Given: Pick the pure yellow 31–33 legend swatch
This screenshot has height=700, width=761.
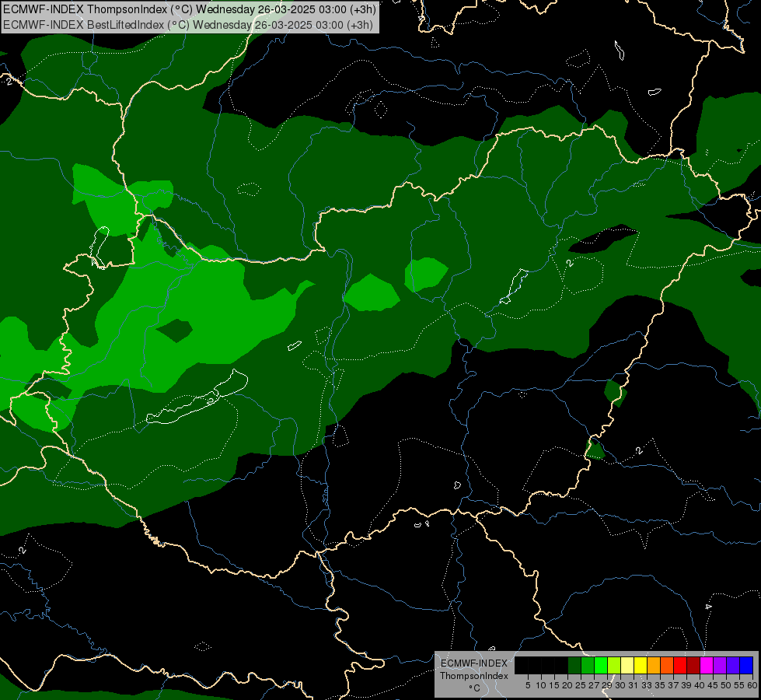Looking at the screenshot, I should click(x=641, y=665).
